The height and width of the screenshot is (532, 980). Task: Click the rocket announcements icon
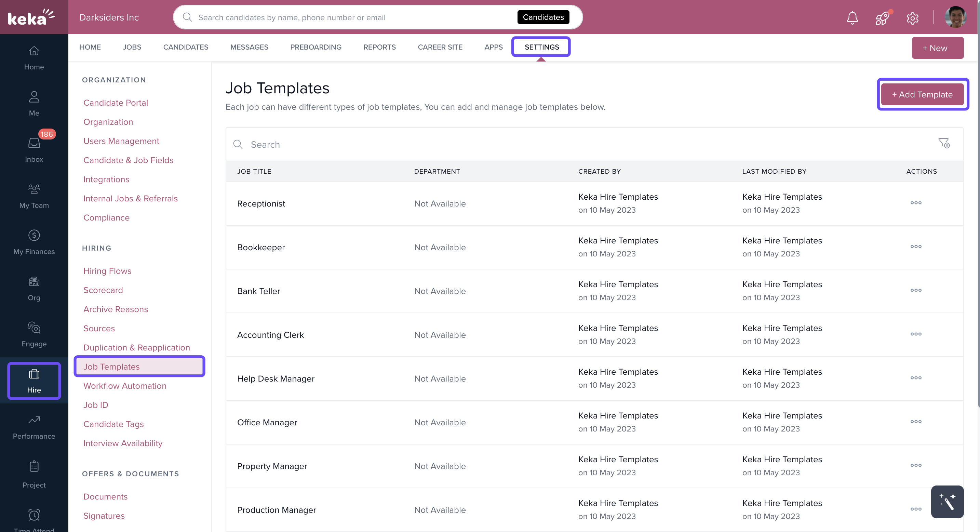pos(882,17)
